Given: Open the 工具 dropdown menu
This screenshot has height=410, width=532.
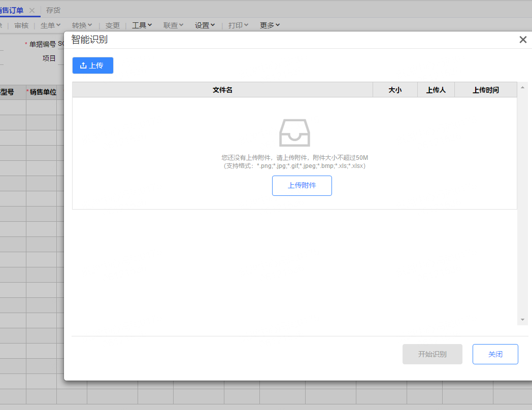Looking at the screenshot, I should coord(142,25).
